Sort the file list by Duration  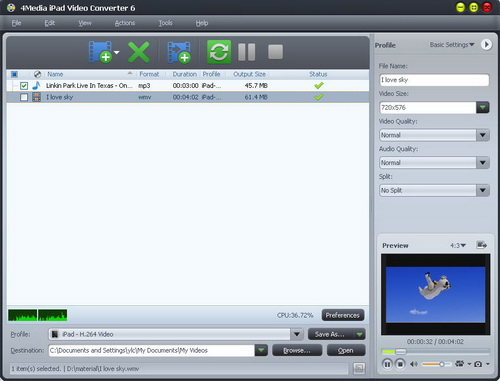(x=184, y=74)
